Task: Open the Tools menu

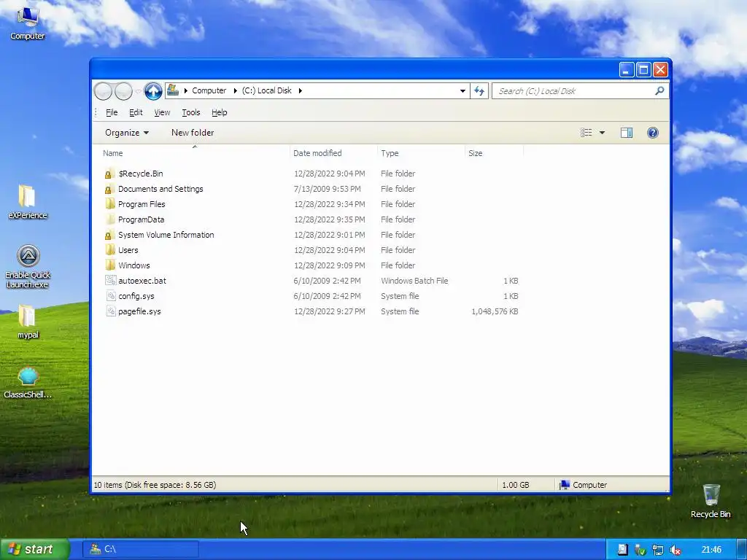Action: pyautogui.click(x=190, y=112)
